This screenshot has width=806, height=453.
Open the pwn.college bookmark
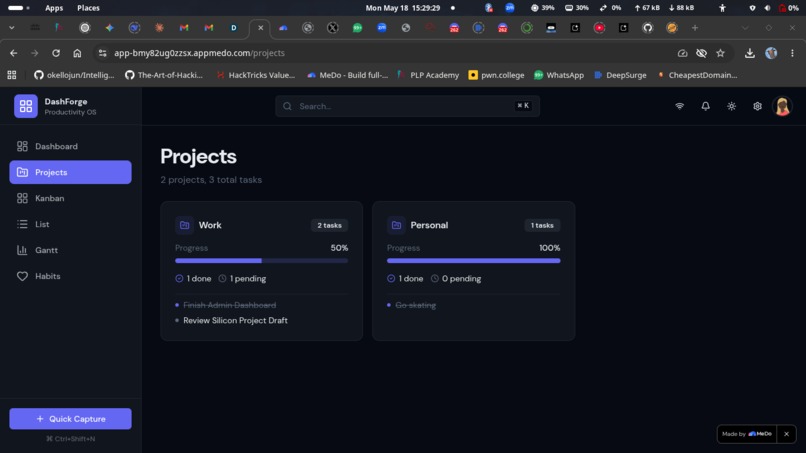click(x=496, y=75)
